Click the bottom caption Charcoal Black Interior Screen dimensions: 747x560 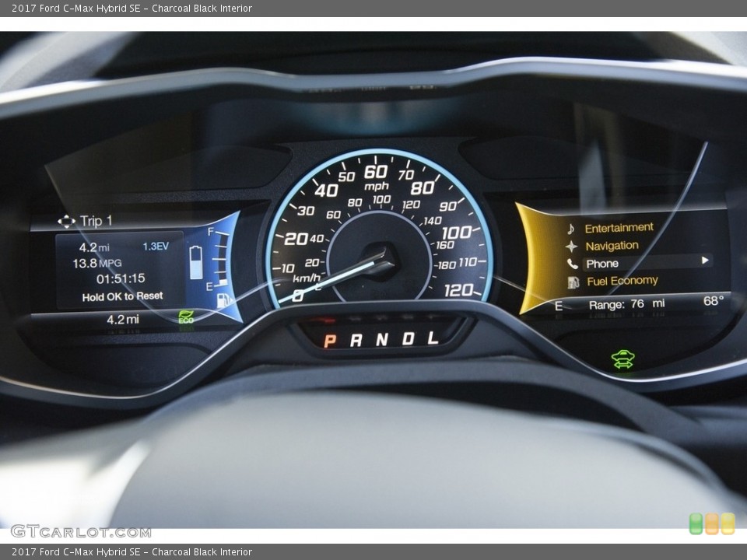[x=202, y=552]
